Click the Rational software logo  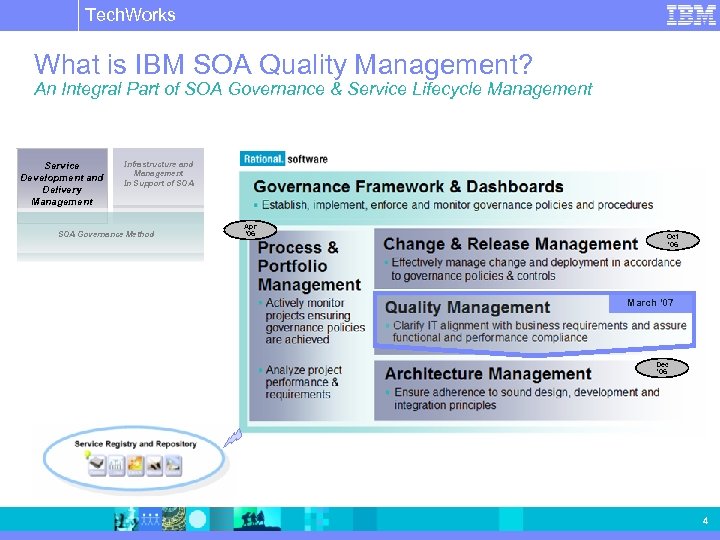pos(284,159)
